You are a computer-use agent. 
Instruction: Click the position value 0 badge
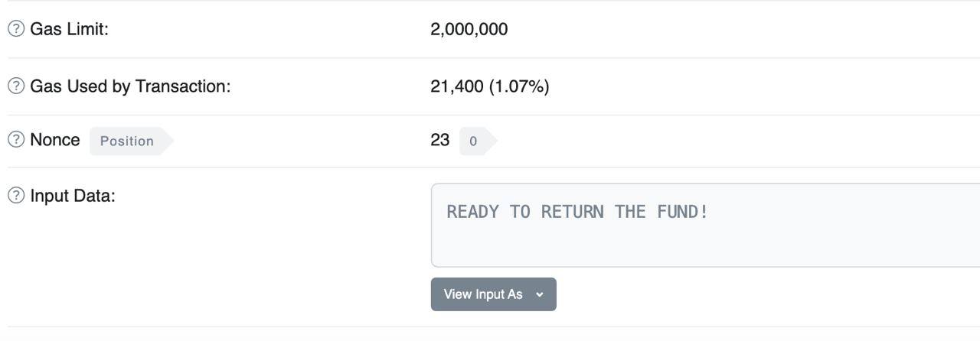tap(478, 141)
